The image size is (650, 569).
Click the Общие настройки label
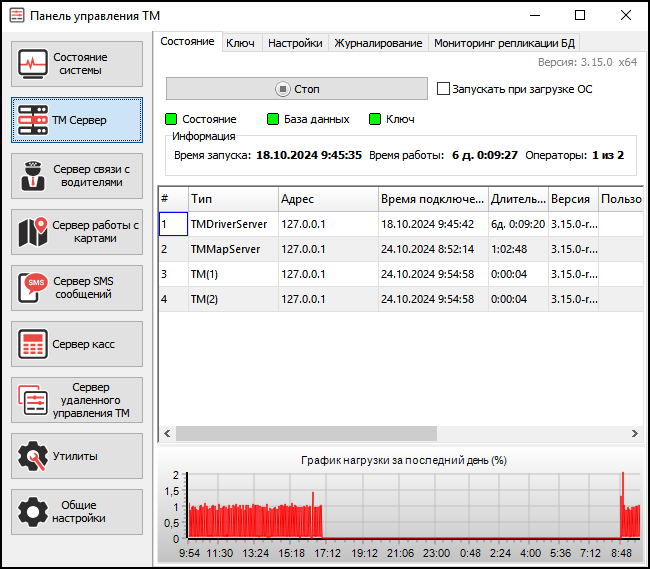79,512
